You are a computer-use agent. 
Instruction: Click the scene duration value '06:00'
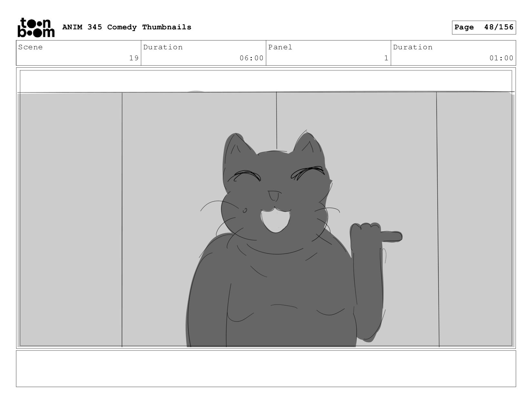coord(251,58)
